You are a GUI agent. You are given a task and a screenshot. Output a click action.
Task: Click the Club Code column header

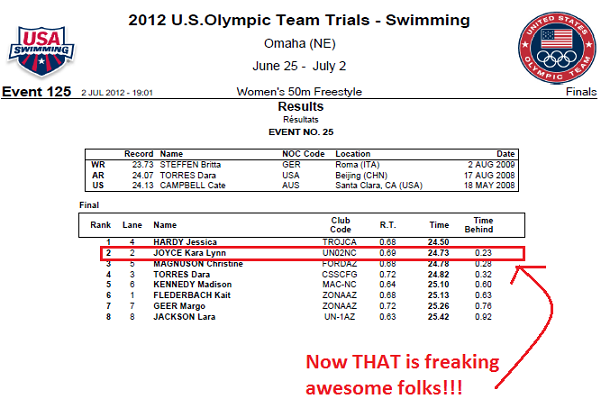[340, 225]
